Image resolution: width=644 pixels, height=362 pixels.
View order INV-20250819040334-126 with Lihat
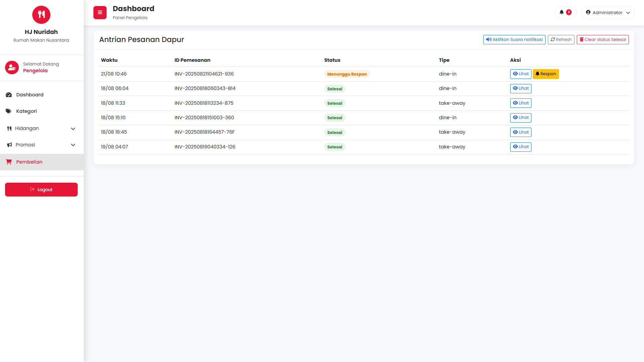[521, 147]
